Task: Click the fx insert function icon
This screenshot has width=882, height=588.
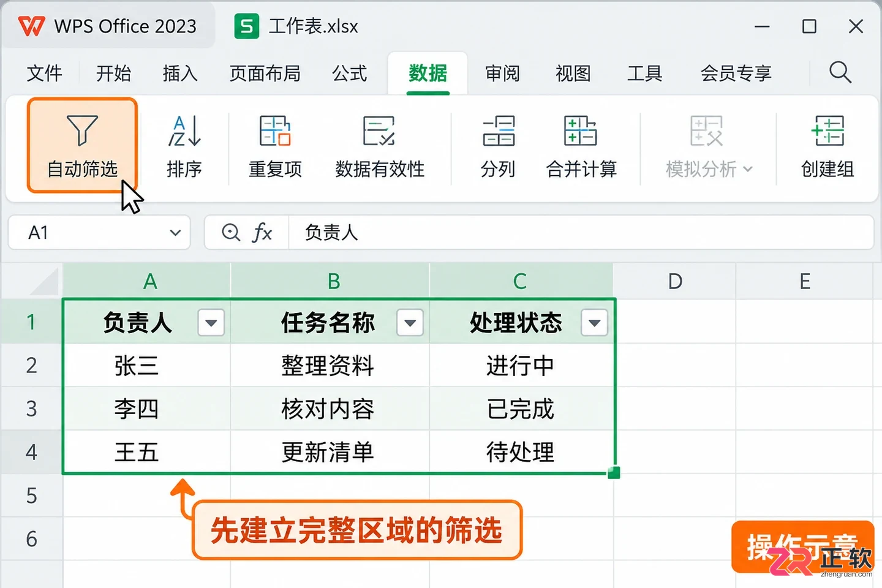Action: tap(262, 233)
